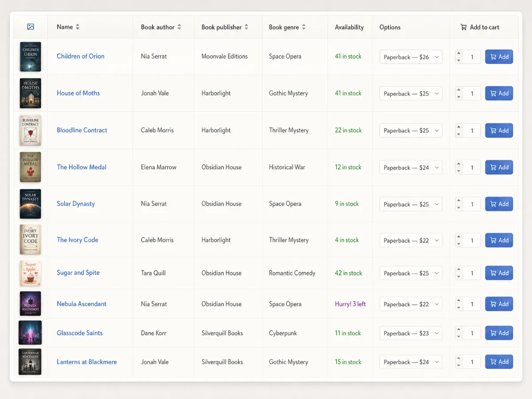Viewport: 532px width, 399px height.
Task: Click 'Romantic Comedy' genre cell
Action: 292,273
